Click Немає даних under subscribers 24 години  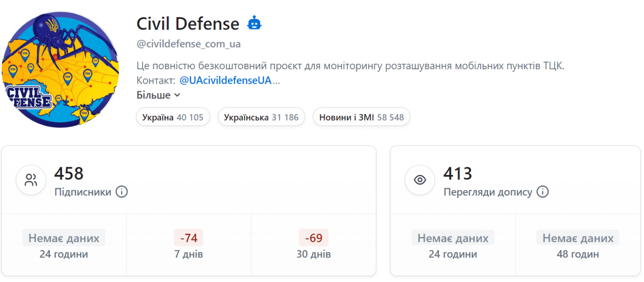[64, 238]
